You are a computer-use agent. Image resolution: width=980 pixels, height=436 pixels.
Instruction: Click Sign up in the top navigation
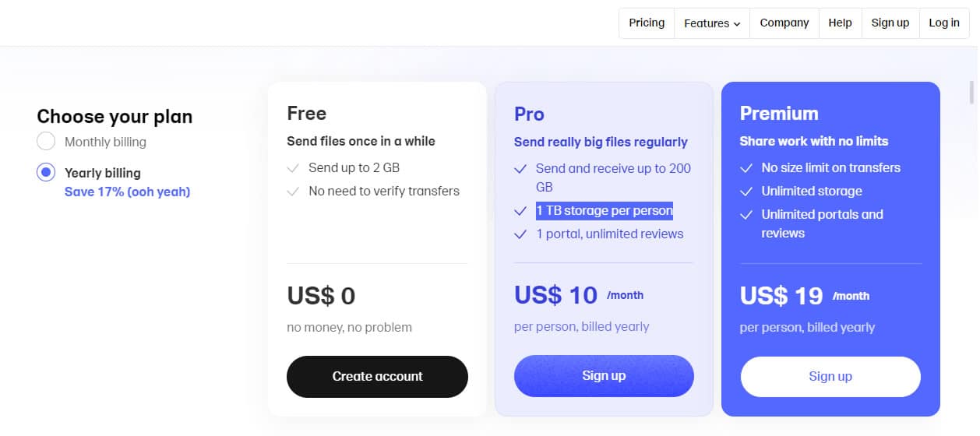(890, 23)
